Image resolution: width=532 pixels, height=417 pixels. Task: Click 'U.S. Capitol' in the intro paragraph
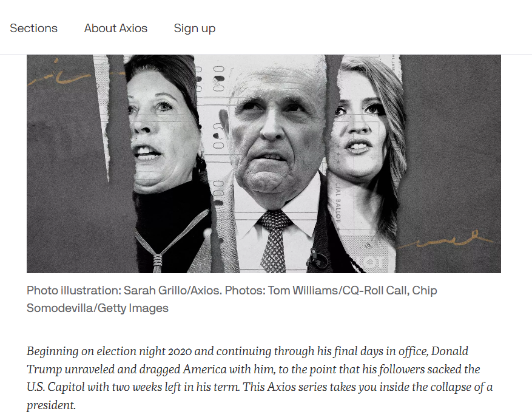(x=56, y=387)
